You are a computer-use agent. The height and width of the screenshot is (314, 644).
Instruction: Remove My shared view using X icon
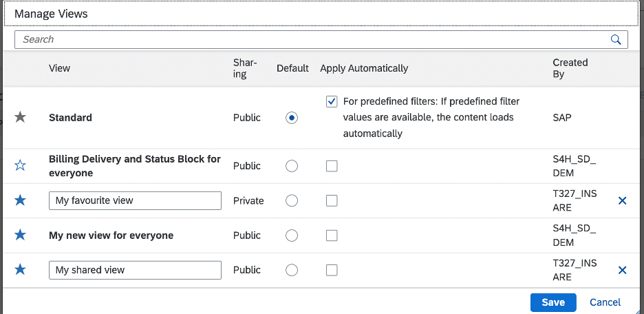[x=622, y=270]
